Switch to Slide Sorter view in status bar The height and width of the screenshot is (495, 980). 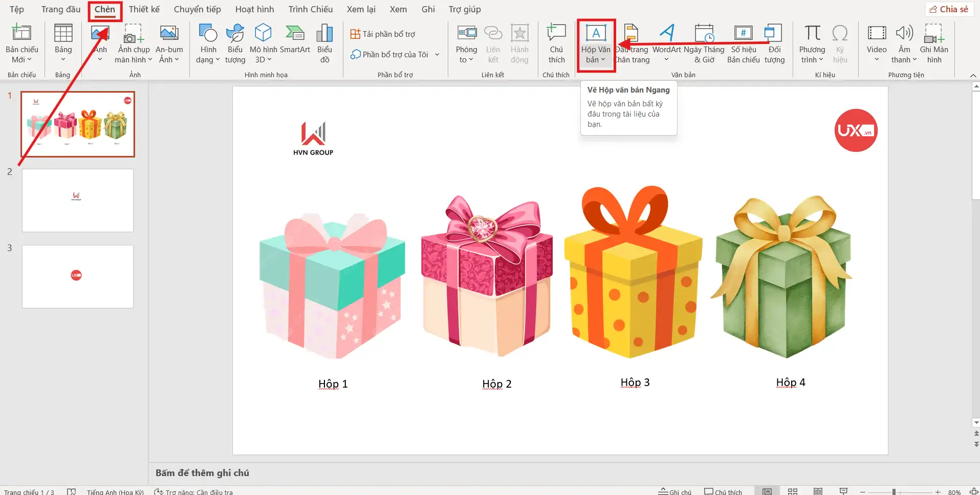(x=792, y=491)
